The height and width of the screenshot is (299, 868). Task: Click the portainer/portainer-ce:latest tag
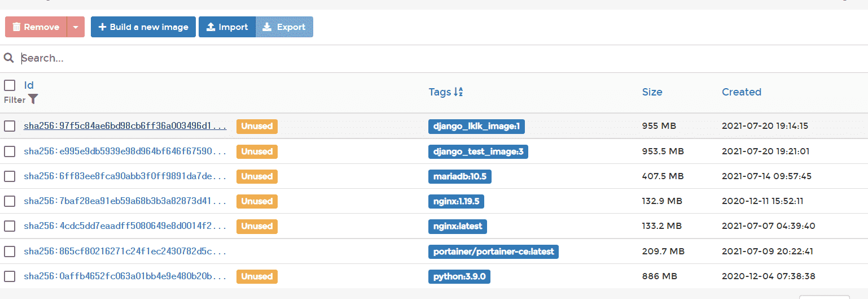tap(493, 251)
